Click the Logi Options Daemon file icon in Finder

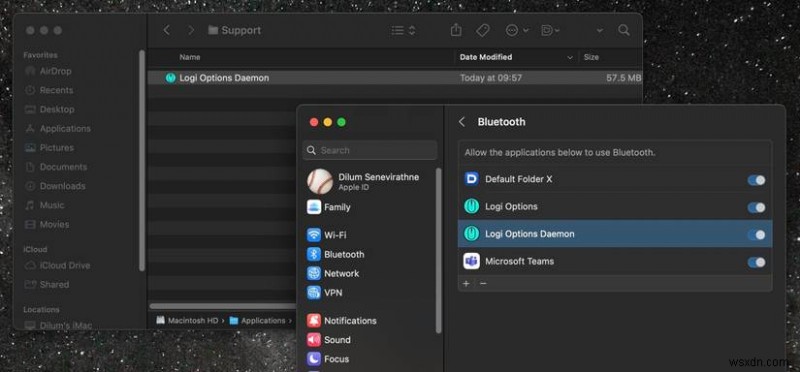point(170,78)
